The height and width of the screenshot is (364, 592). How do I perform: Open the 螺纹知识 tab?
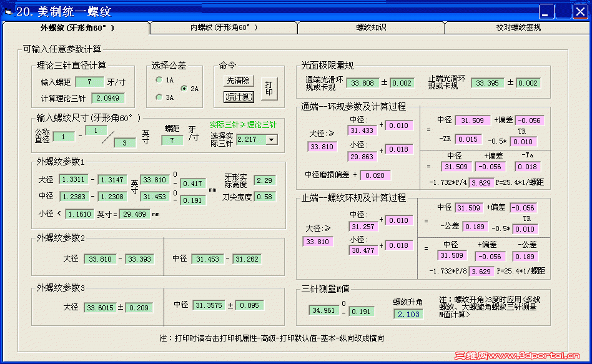click(x=371, y=27)
